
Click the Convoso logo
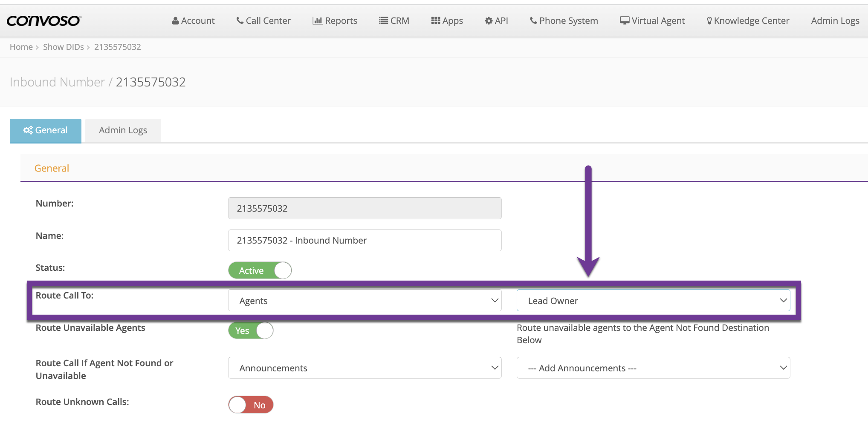[x=43, y=20]
